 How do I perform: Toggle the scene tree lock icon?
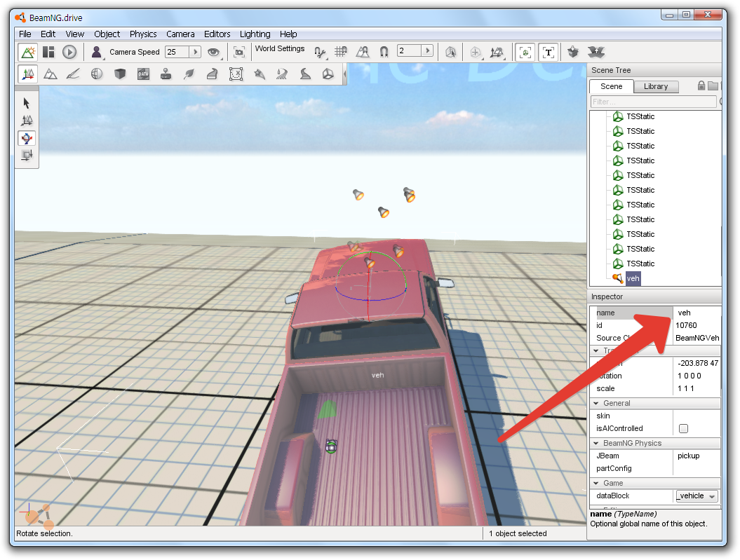701,86
